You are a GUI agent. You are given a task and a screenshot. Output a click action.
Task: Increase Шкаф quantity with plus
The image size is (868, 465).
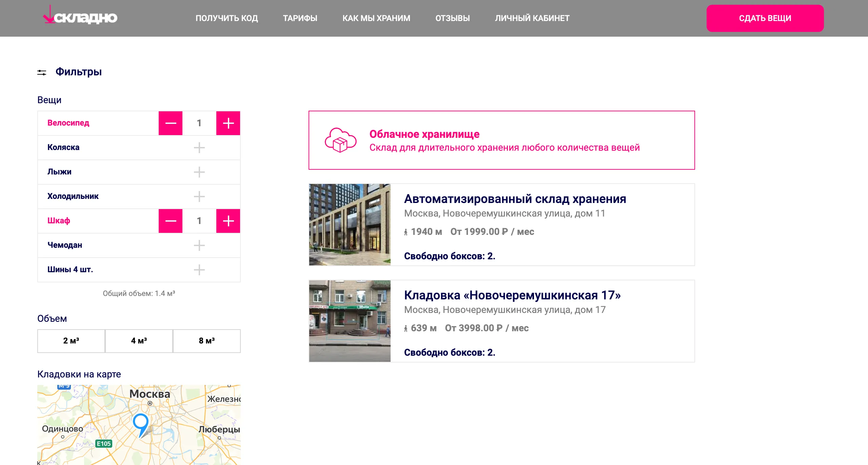(x=228, y=221)
